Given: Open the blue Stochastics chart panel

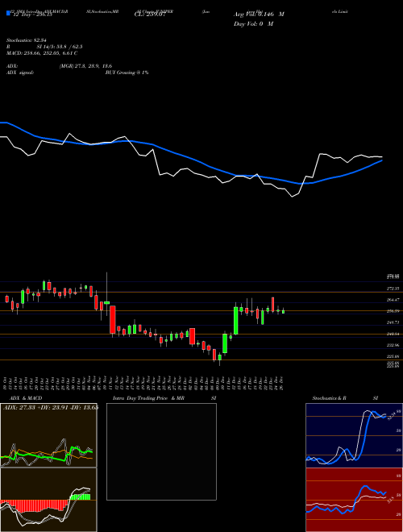Looking at the screenshot, I should pos(354,435).
